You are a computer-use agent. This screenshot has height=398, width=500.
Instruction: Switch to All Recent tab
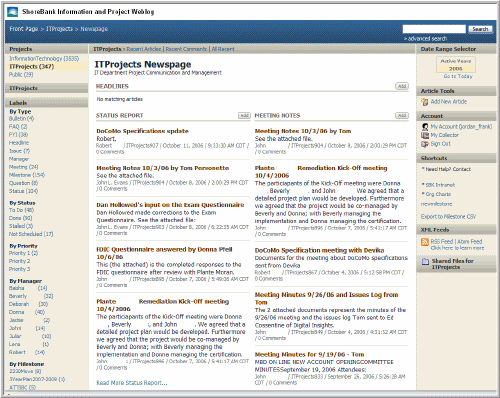click(x=223, y=49)
